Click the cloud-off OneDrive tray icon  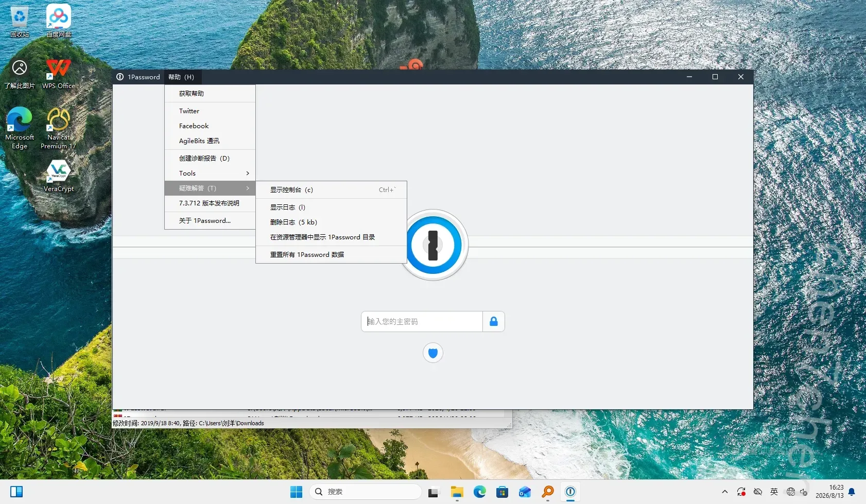[758, 492]
